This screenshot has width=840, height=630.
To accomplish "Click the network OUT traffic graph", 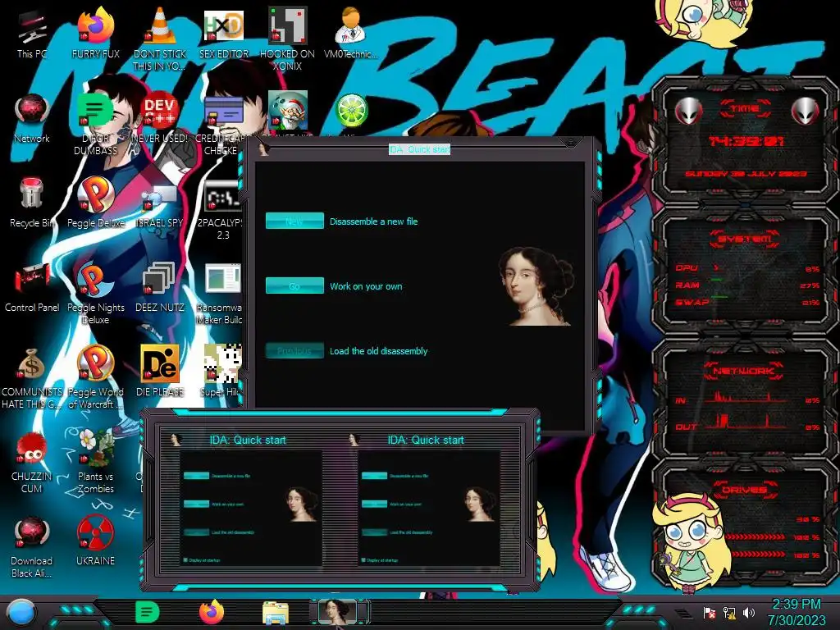I will pos(745,422).
